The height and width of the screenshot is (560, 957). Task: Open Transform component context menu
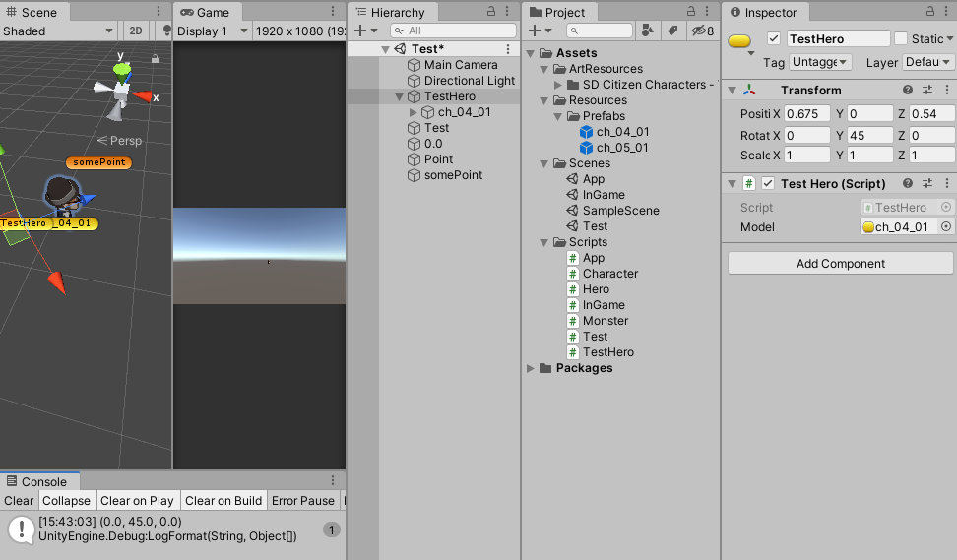point(946,90)
